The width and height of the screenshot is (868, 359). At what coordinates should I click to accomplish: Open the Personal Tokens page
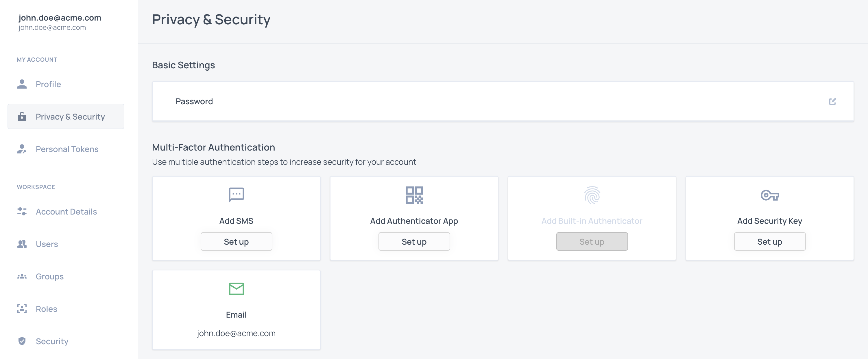coord(67,149)
